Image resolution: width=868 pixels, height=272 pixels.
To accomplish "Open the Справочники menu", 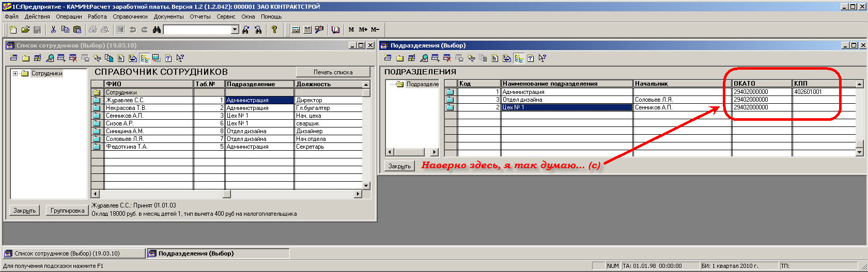I will coord(130,17).
